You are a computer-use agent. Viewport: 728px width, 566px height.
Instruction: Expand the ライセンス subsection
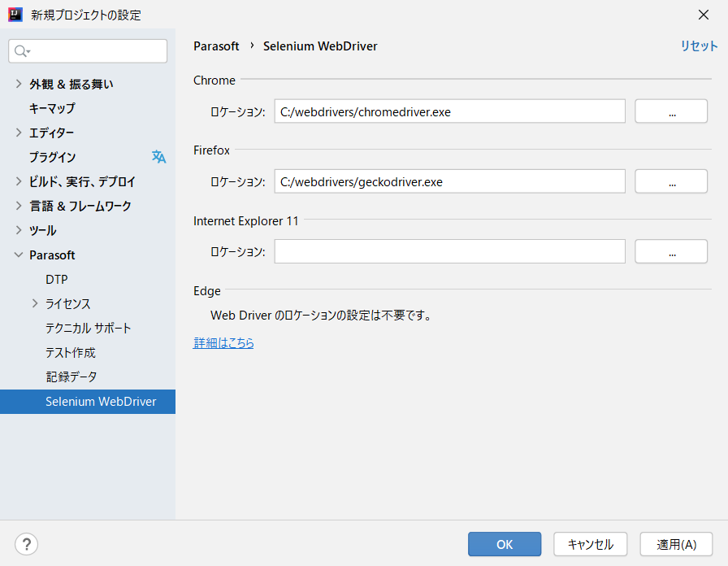(x=35, y=303)
